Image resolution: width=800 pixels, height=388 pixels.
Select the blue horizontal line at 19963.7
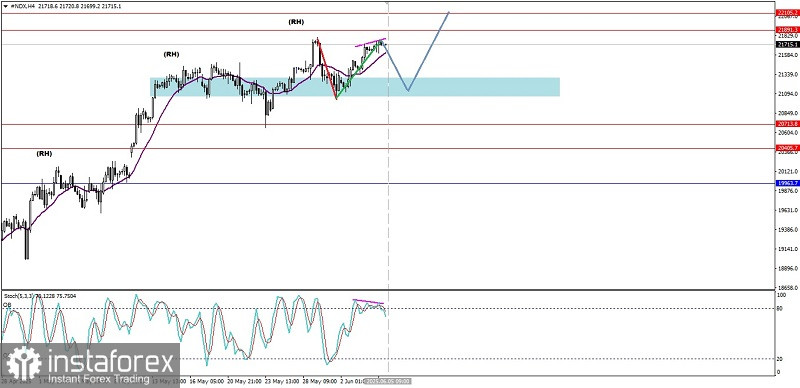(388, 183)
